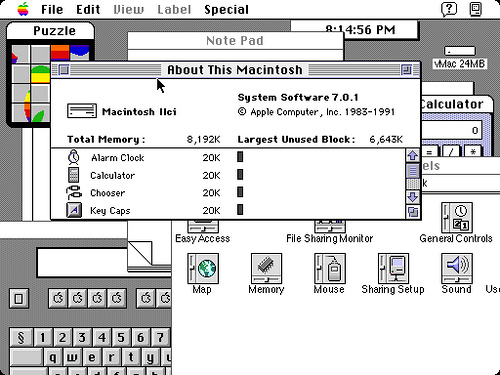Click the scroll up arrow in About window
Viewport: 500px width, 375px height.
tap(413, 155)
